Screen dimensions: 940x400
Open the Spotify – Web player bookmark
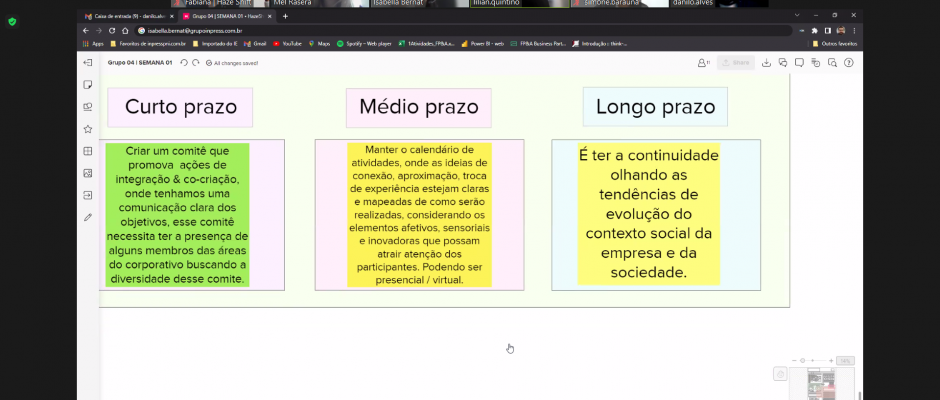coord(364,44)
